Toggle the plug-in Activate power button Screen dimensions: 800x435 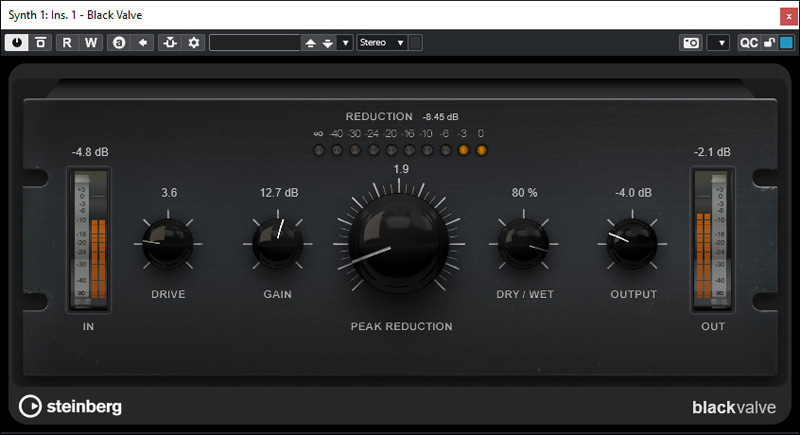point(17,42)
